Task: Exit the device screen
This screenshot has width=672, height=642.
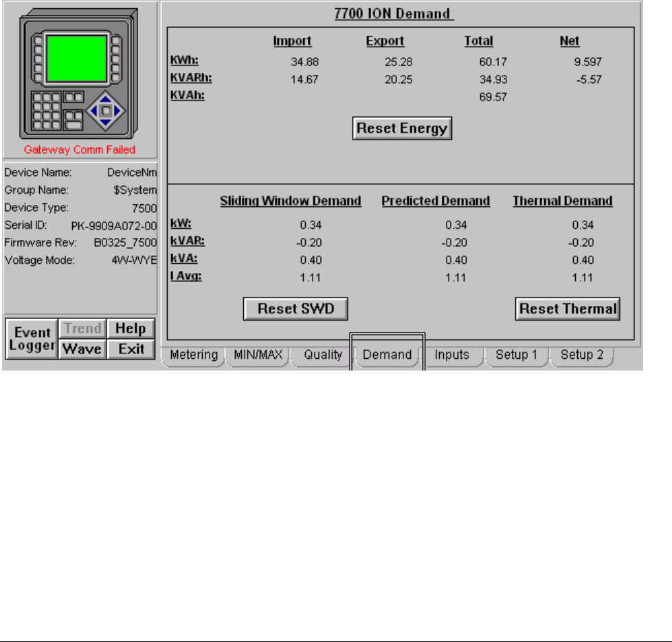Action: click(131, 349)
